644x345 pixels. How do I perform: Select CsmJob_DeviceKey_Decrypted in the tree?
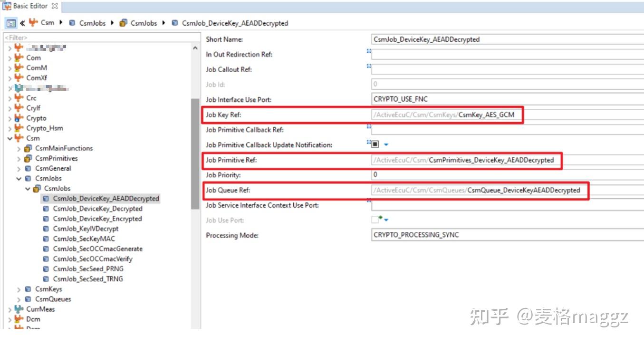pyautogui.click(x=98, y=209)
